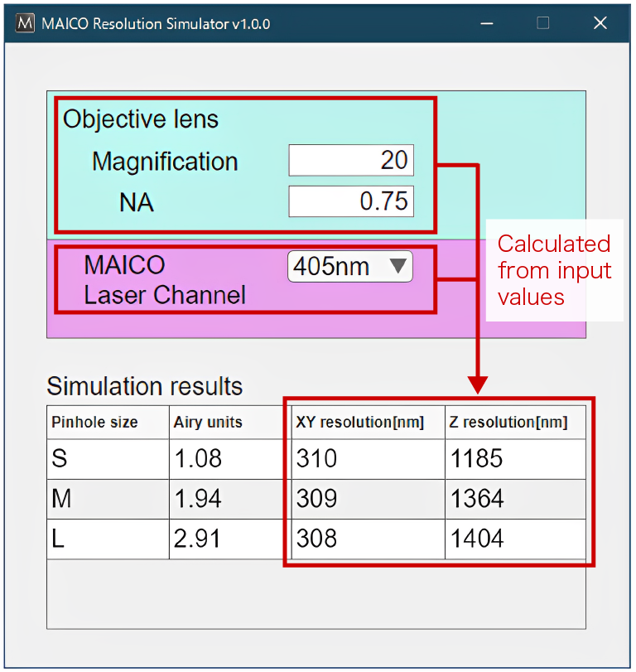Click the NA value input field
This screenshot has height=672, width=636.
point(350,201)
